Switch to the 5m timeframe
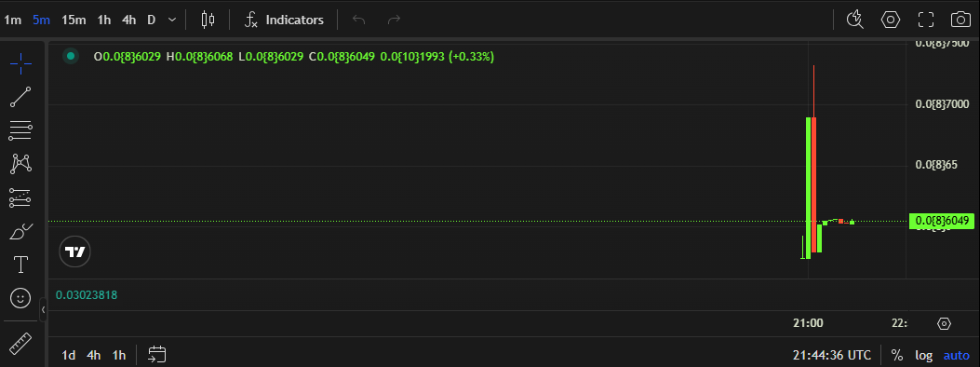Viewport: 980px width, 367px height. (x=41, y=20)
